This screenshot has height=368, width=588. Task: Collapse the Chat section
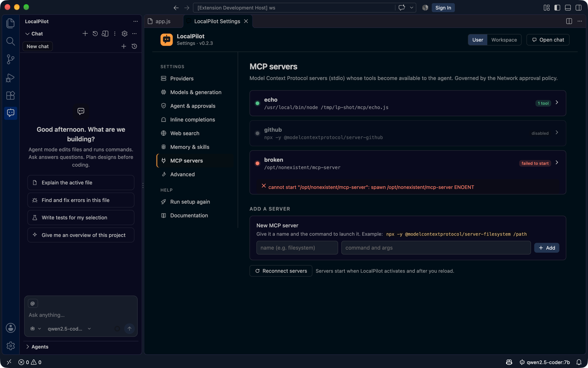34,33
